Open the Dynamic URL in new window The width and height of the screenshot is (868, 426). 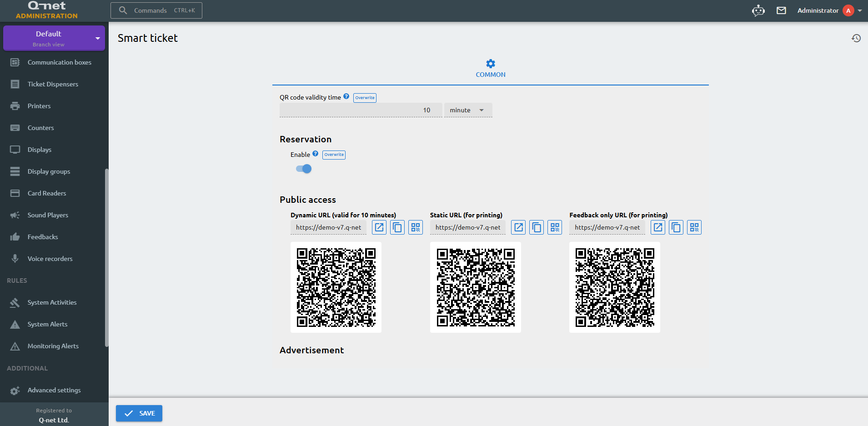pos(379,227)
